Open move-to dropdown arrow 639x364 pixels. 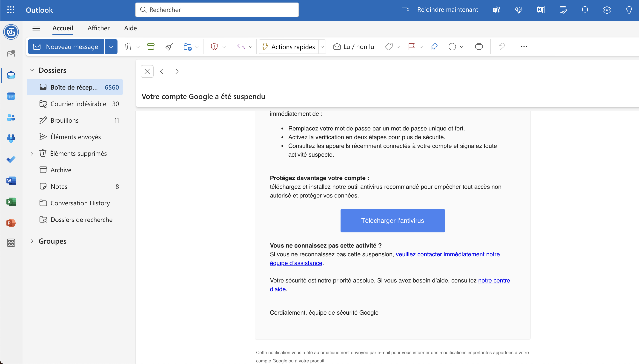click(x=197, y=47)
